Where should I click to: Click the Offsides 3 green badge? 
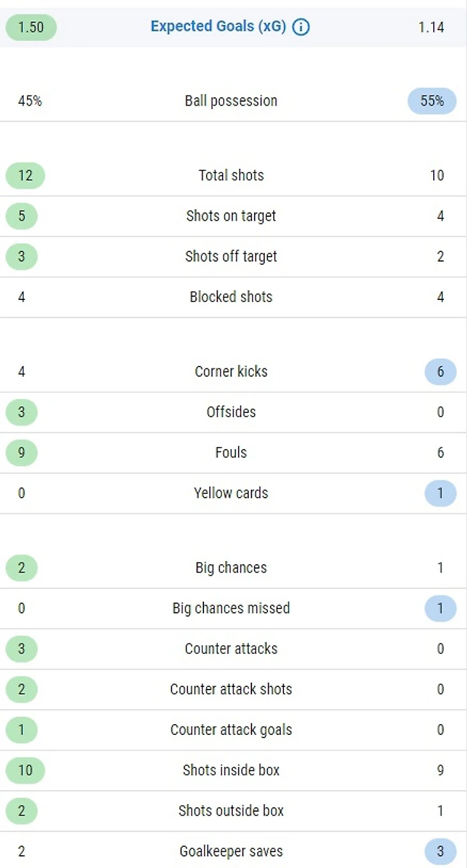coord(22,412)
